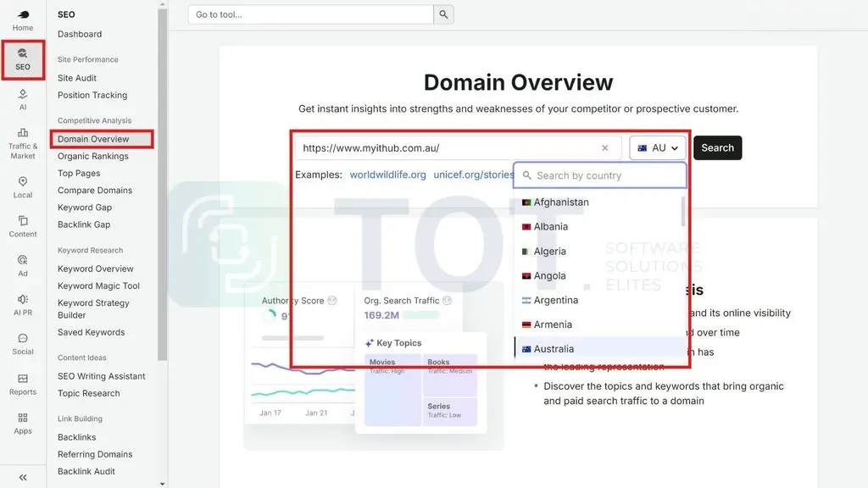Screen dimensions: 868x488
Task: Open Traffic & Market section
Action: click(23, 143)
